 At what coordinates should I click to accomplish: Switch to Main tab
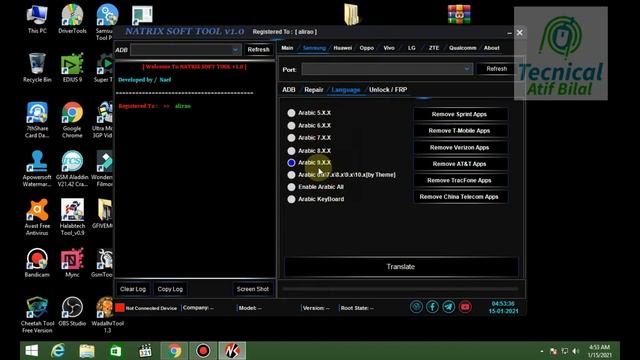tap(287, 48)
